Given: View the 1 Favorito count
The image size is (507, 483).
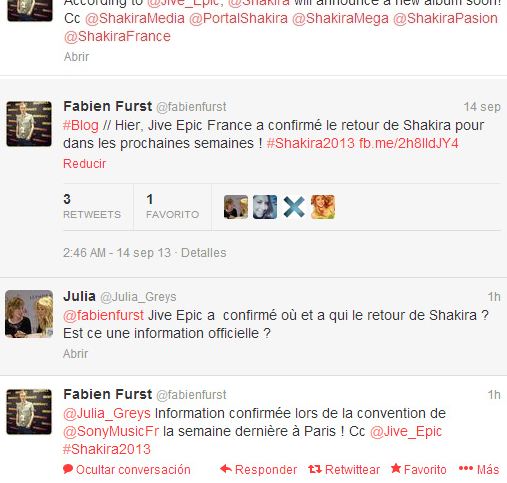Looking at the screenshot, I should tap(173, 207).
